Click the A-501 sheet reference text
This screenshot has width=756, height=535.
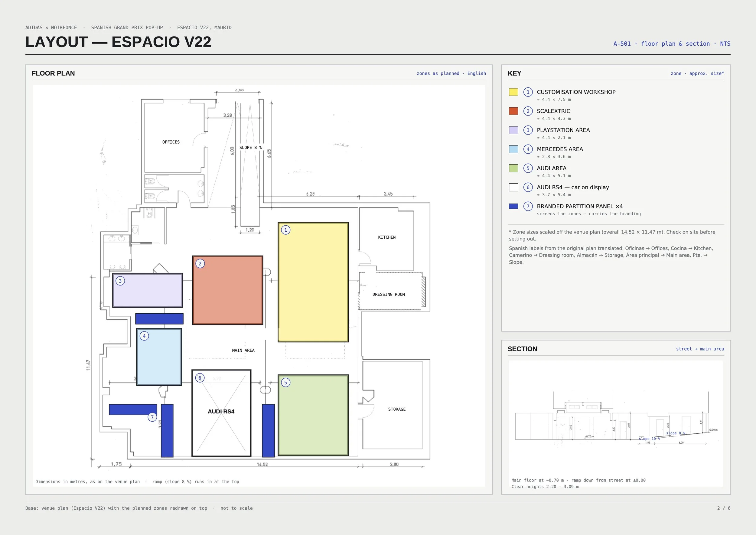click(672, 44)
